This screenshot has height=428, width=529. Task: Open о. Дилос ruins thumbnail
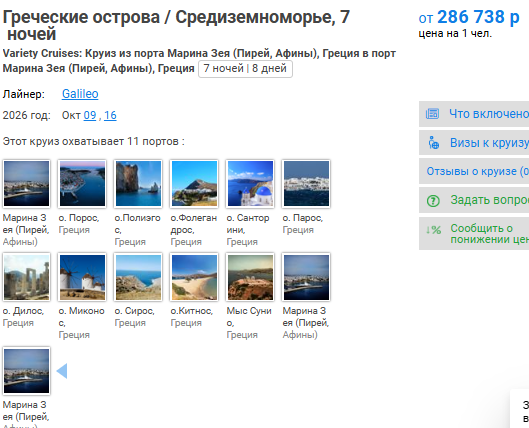point(26,277)
